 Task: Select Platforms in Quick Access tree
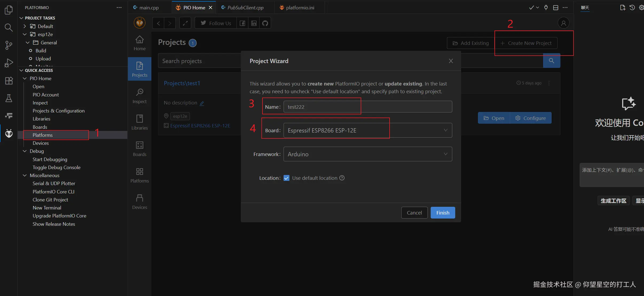tap(43, 135)
